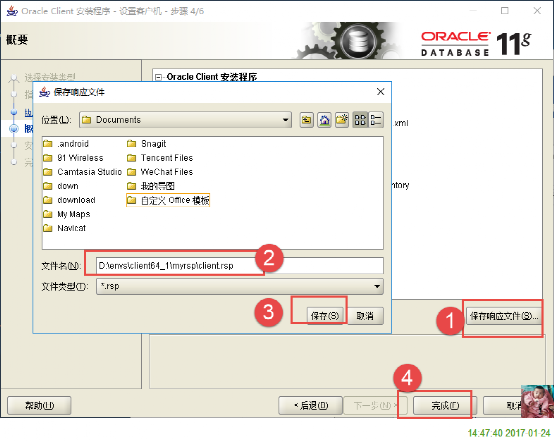The height and width of the screenshot is (442, 554).
Task: Select the 81 Wireless folder icon
Action: pos(48,158)
